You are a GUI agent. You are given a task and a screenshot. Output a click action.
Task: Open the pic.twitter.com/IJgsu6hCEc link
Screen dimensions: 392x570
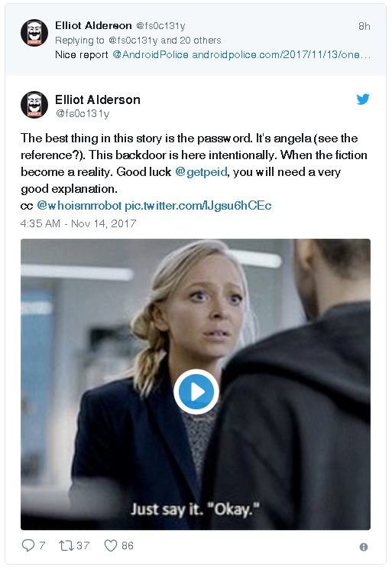point(198,206)
